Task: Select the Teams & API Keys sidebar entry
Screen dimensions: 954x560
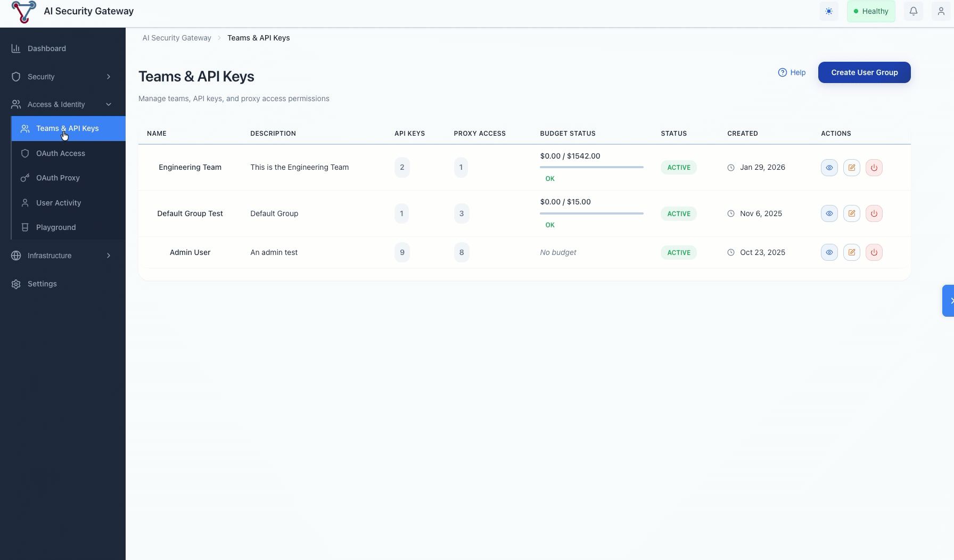Action: (x=67, y=128)
